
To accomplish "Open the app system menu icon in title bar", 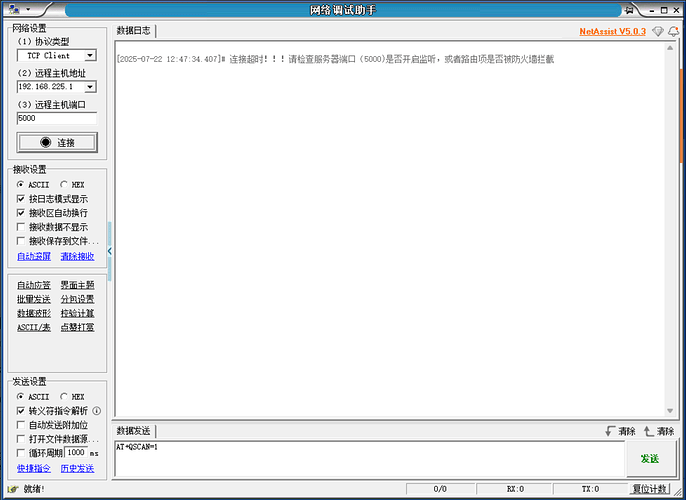I will pyautogui.click(x=14, y=9).
